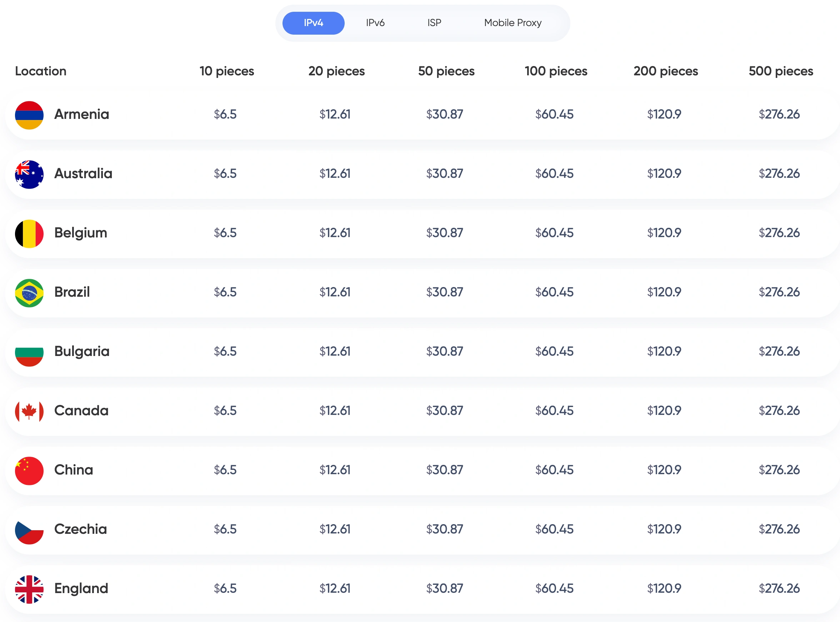840x622 pixels.
Task: Click the China flag icon
Action: [29, 470]
